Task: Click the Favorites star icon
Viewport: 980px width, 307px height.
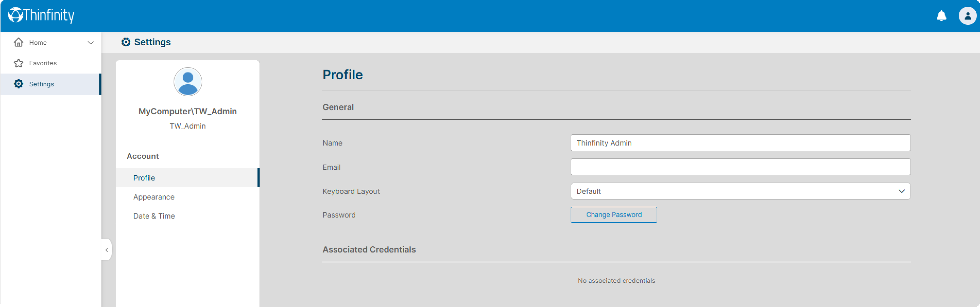Action: click(18, 63)
